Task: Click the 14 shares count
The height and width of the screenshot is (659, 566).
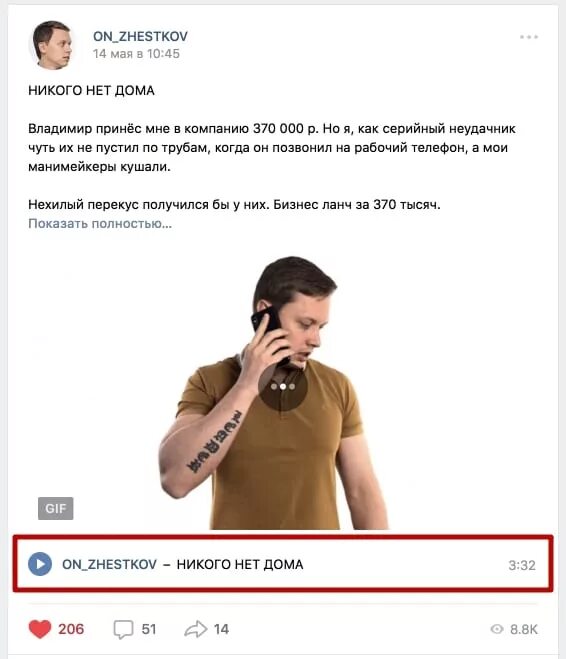Action: click(x=221, y=629)
